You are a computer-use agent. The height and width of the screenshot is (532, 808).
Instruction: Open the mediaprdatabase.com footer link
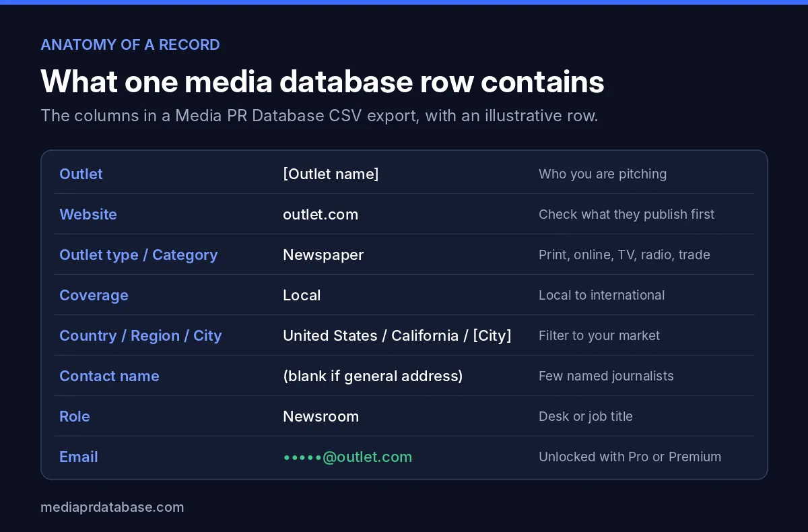pos(112,507)
